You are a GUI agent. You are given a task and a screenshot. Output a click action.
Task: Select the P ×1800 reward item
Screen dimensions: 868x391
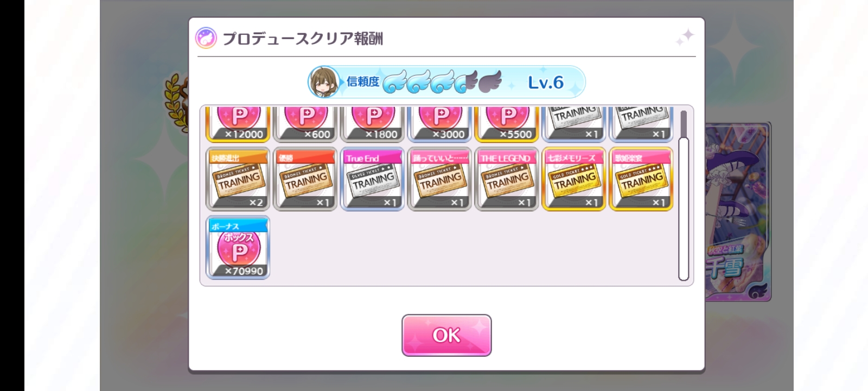(372, 124)
